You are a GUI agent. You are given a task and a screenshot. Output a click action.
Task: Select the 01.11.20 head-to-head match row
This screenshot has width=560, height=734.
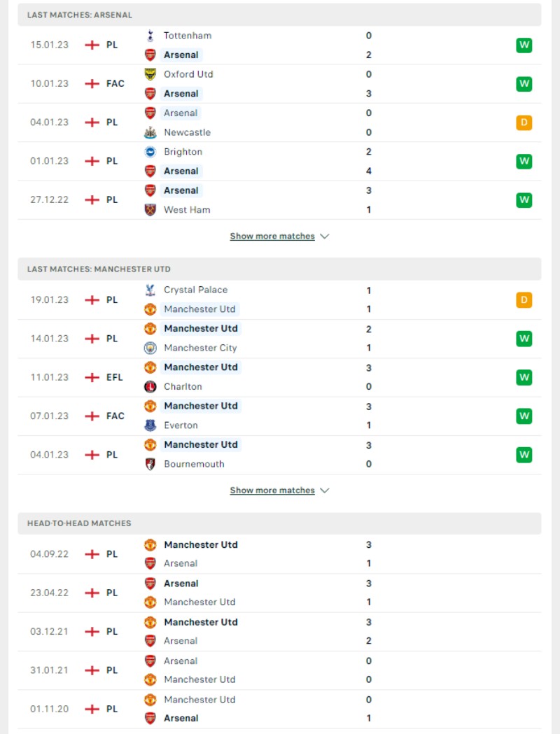click(x=279, y=710)
